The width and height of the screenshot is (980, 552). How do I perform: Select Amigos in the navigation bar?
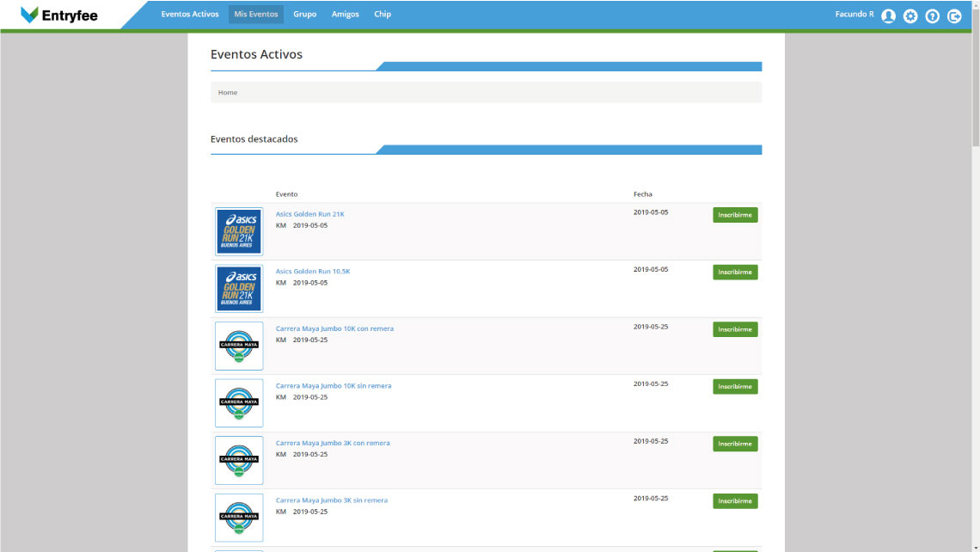(345, 14)
